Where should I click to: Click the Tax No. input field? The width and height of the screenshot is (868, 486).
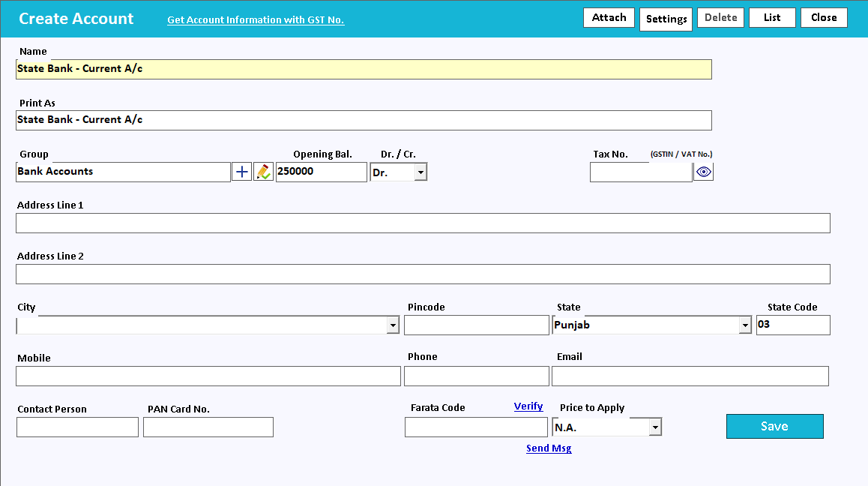[641, 172]
